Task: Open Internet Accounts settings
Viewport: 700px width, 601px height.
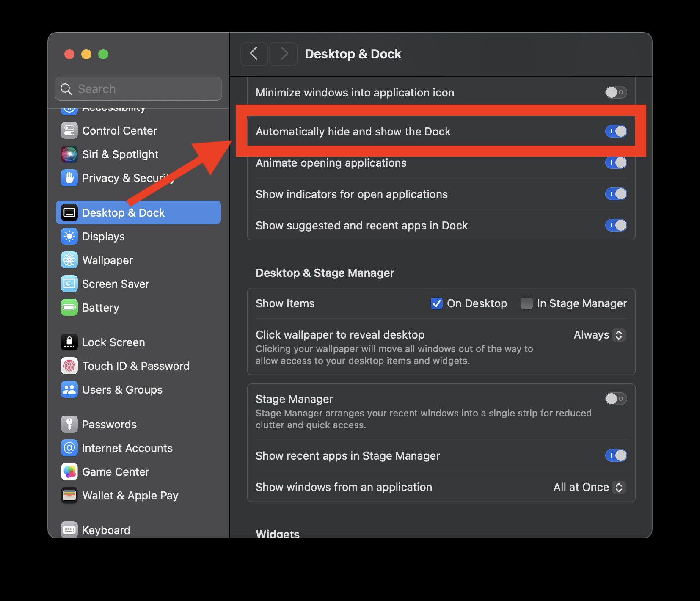Action: pyautogui.click(x=127, y=448)
